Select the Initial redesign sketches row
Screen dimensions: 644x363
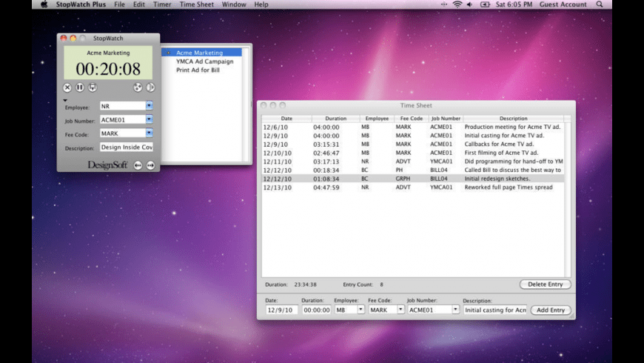pos(413,179)
